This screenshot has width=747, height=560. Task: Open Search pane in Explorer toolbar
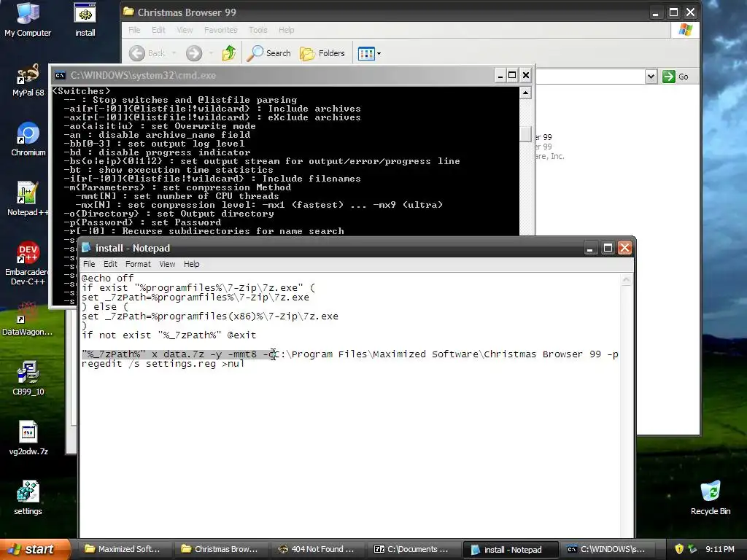pos(269,53)
